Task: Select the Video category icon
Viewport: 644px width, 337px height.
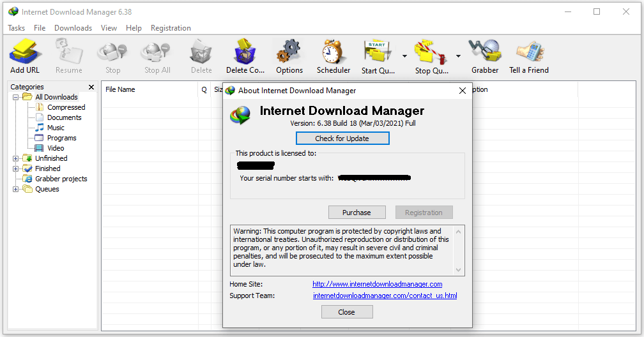Action: point(39,148)
